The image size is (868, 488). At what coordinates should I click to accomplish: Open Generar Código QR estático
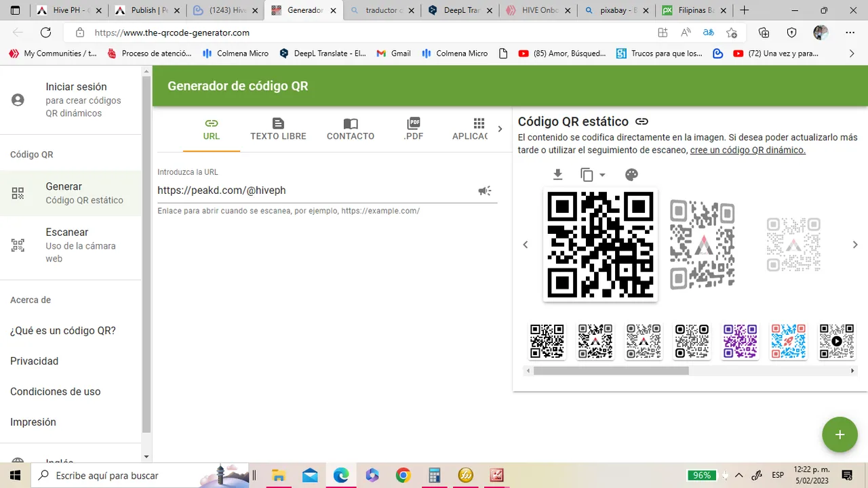[x=71, y=192]
